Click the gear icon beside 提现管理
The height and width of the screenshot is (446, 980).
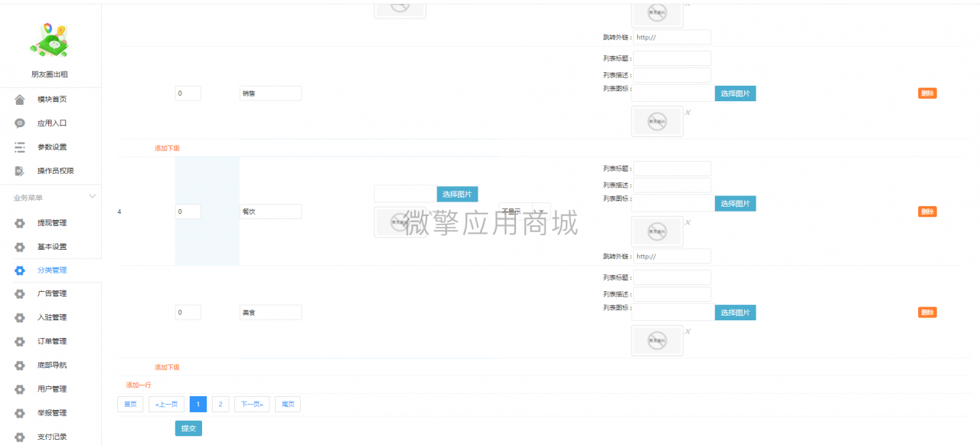click(x=20, y=223)
